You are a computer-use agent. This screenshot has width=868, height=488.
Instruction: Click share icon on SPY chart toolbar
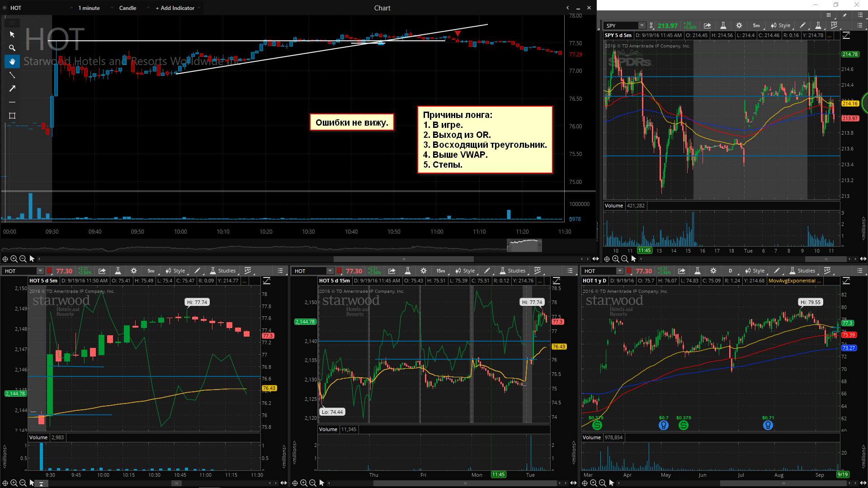(x=708, y=26)
